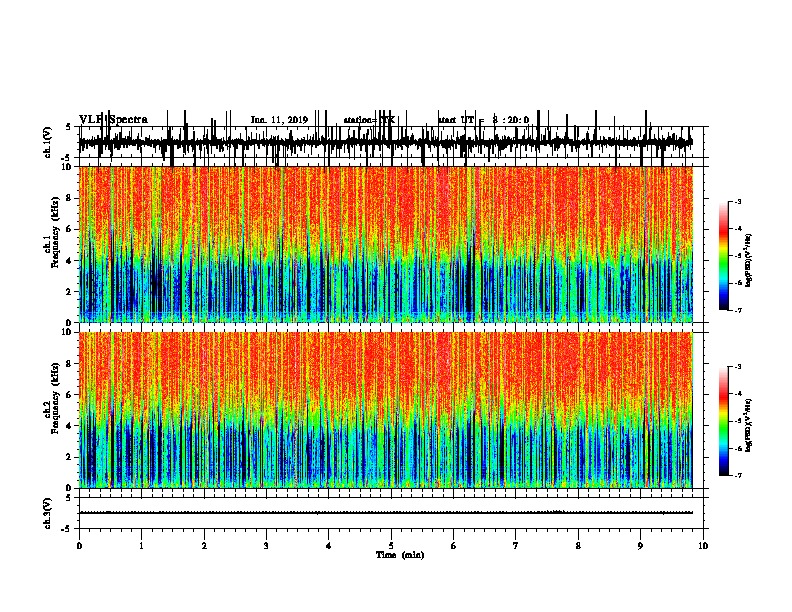
Task: Select the "ch.3(V)" waveform axis label
Action: 48,513
